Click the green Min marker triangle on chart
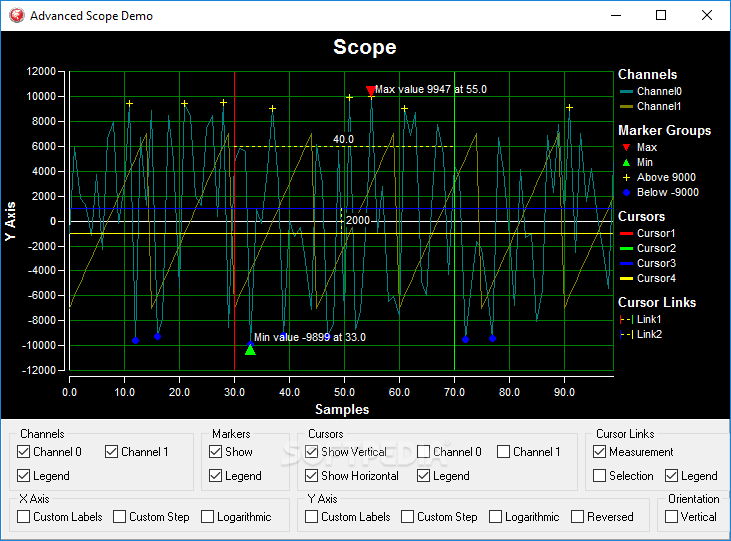The width and height of the screenshot is (731, 541). [x=250, y=350]
